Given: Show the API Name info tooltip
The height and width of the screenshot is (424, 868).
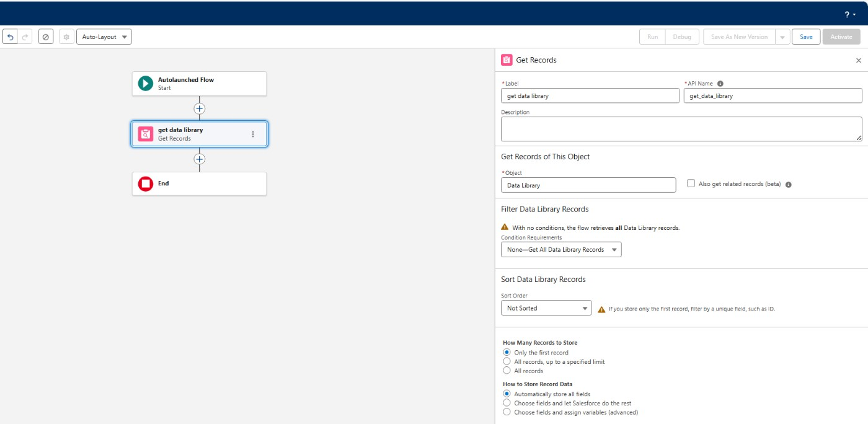Looking at the screenshot, I should click(x=720, y=84).
